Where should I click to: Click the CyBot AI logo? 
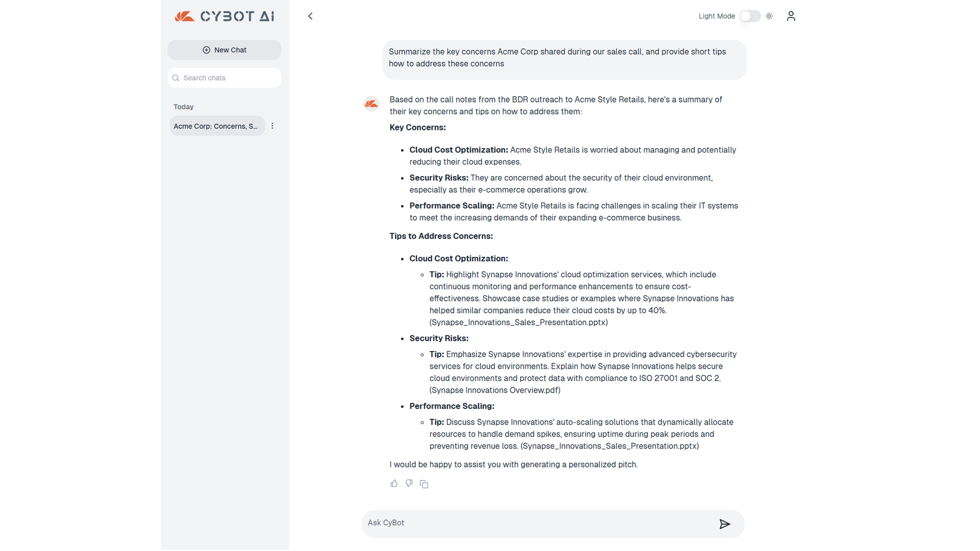(x=224, y=16)
